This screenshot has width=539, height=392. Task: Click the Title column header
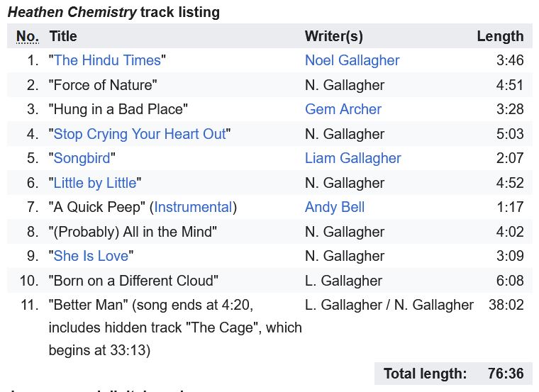[63, 36]
